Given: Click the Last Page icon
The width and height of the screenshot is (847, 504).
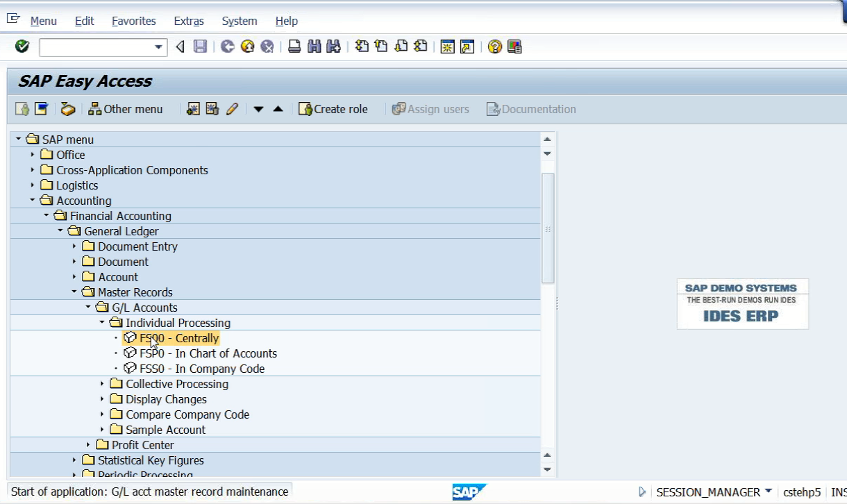Looking at the screenshot, I should click(420, 47).
